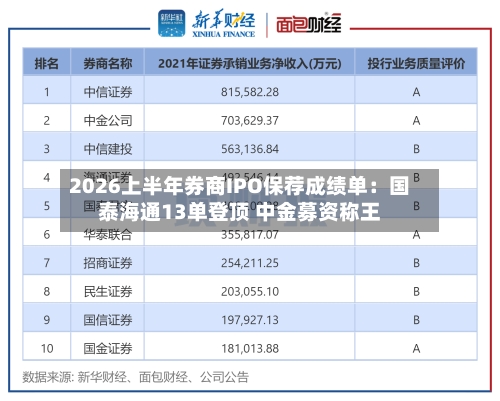The image size is (500, 401).
Task: Click the B rating for 中信建投
Action: 416,149
